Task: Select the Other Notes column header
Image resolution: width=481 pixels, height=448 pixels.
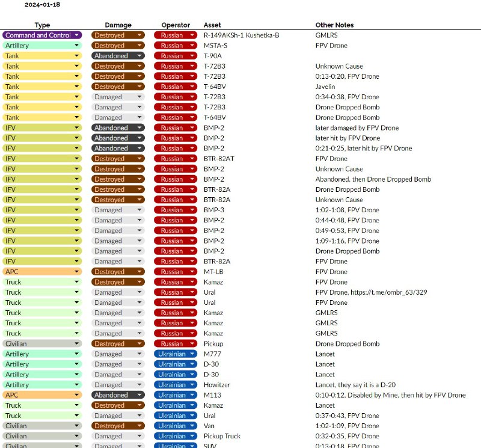Action: tap(334, 25)
